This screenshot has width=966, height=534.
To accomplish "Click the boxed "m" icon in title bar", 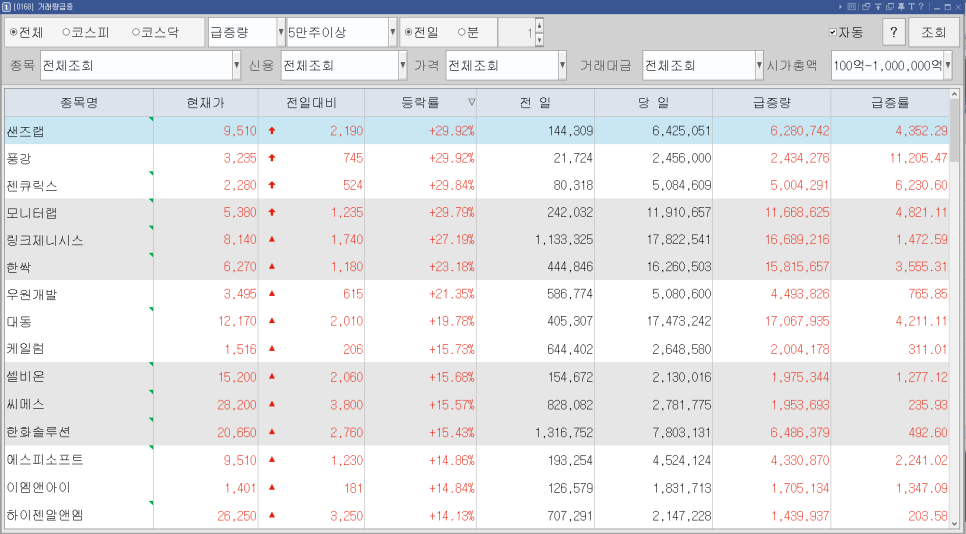I will (x=851, y=7).
